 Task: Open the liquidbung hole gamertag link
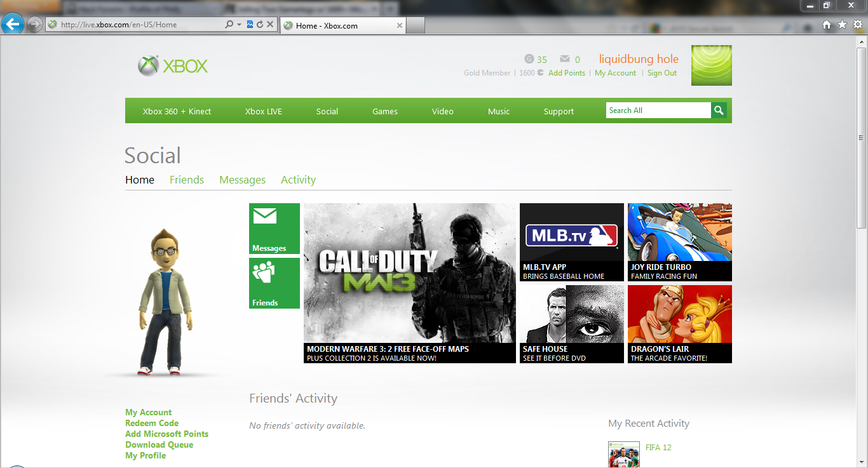click(639, 59)
